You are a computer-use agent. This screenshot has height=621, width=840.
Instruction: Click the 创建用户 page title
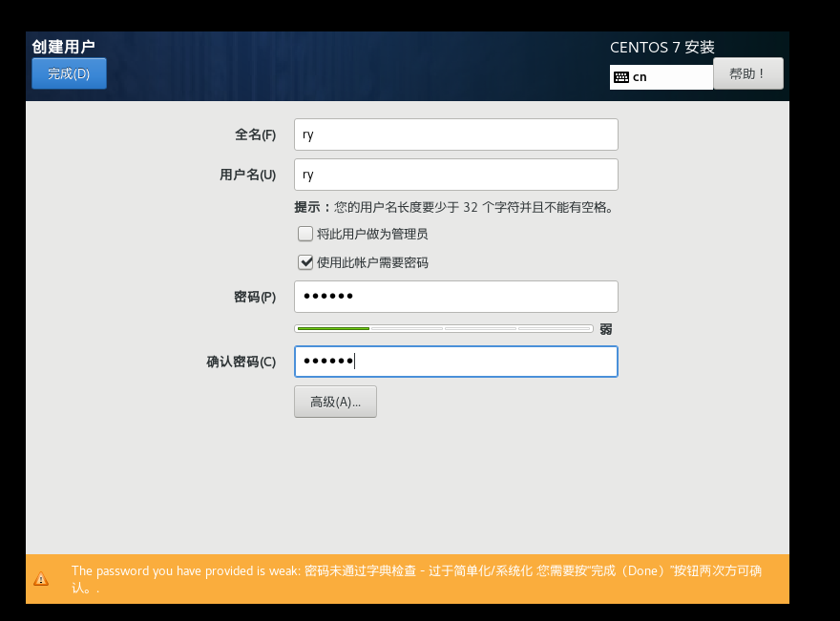click(63, 47)
